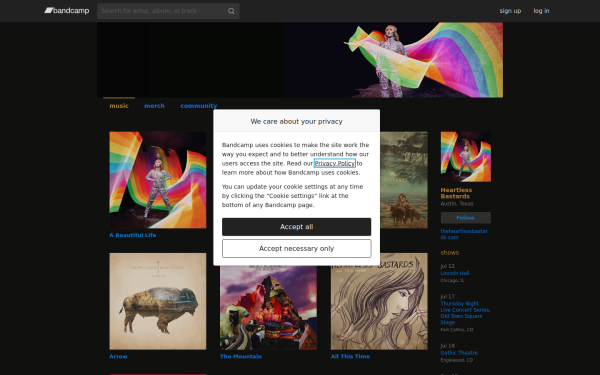Click the Accept all button
This screenshot has height=375, width=600.
pos(297,227)
